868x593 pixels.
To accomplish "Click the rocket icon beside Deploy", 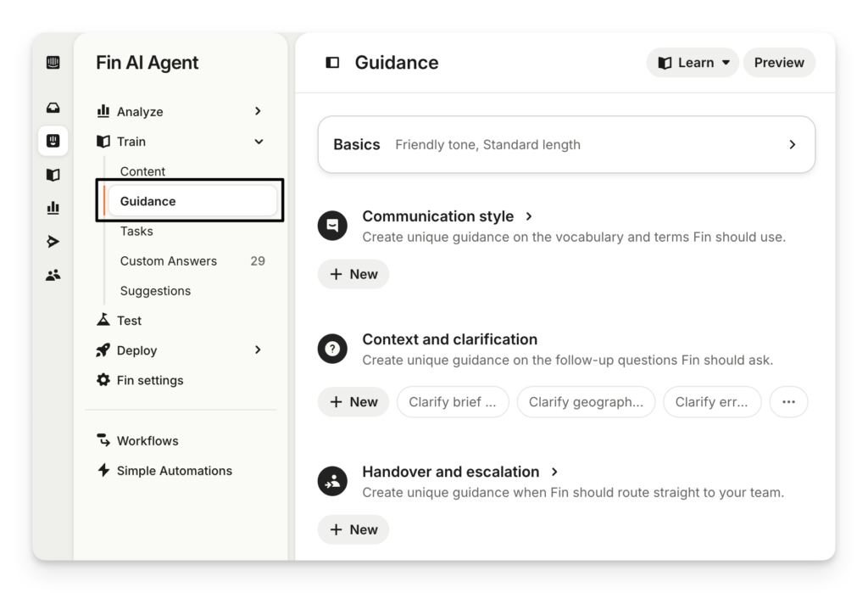I will [103, 350].
